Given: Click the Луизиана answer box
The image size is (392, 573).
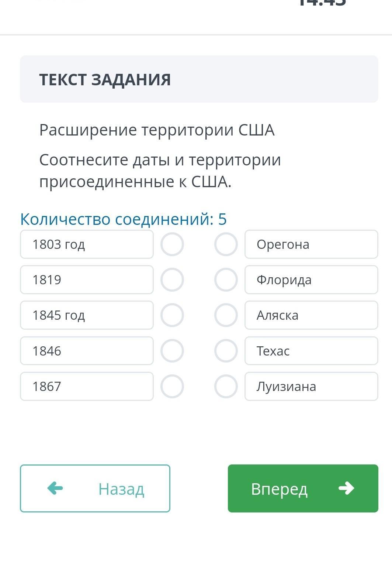Looking at the screenshot, I should tap(311, 386).
